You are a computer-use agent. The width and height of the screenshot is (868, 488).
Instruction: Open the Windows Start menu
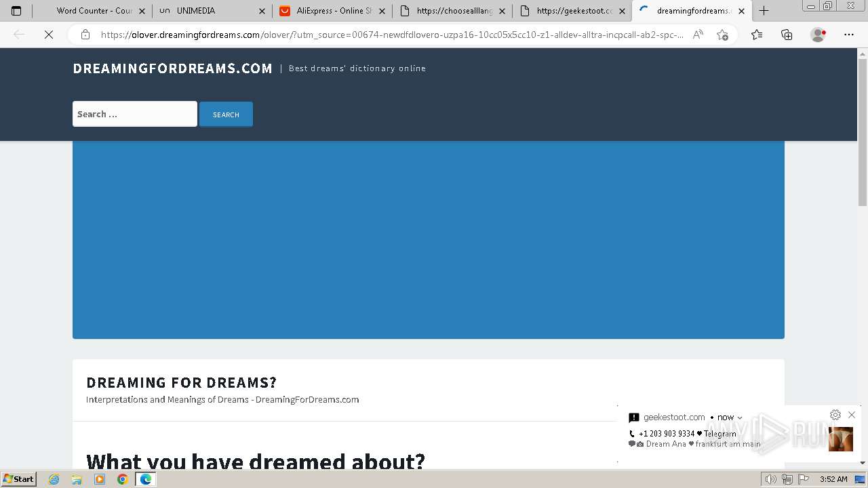click(x=18, y=479)
